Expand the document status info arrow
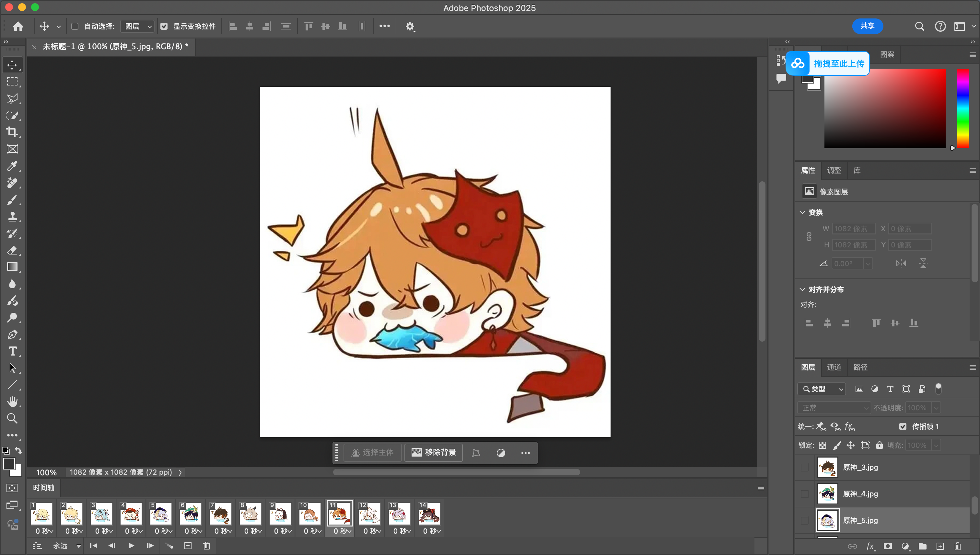 (x=180, y=472)
